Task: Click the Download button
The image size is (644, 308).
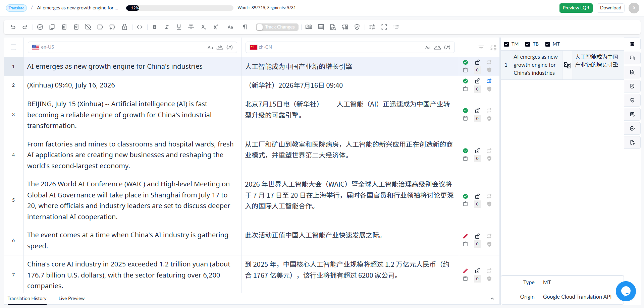Action: click(x=610, y=8)
